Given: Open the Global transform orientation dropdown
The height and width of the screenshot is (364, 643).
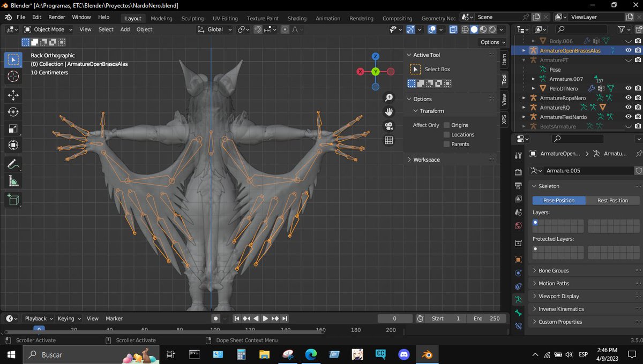Looking at the screenshot, I should click(215, 29).
